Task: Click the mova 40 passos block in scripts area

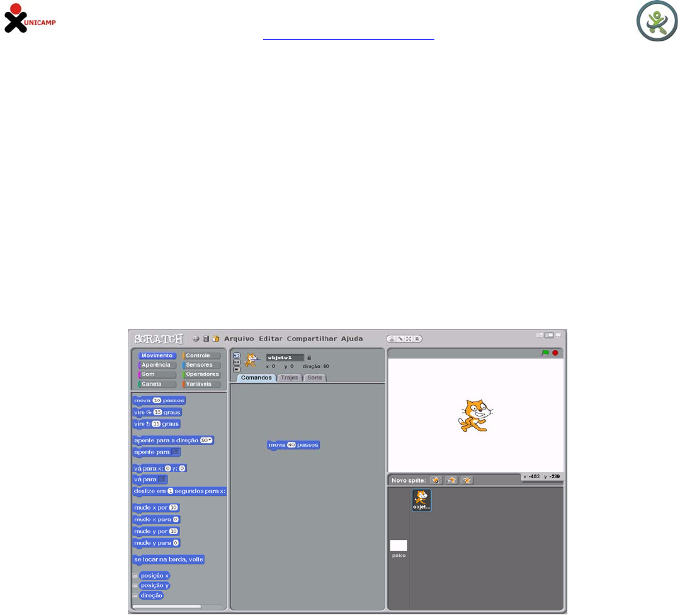Action: point(293,445)
